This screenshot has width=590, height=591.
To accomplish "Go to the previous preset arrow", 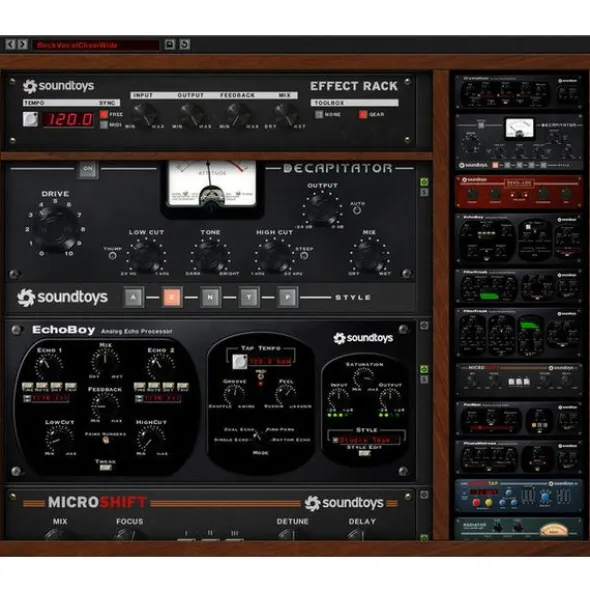I will (11, 44).
